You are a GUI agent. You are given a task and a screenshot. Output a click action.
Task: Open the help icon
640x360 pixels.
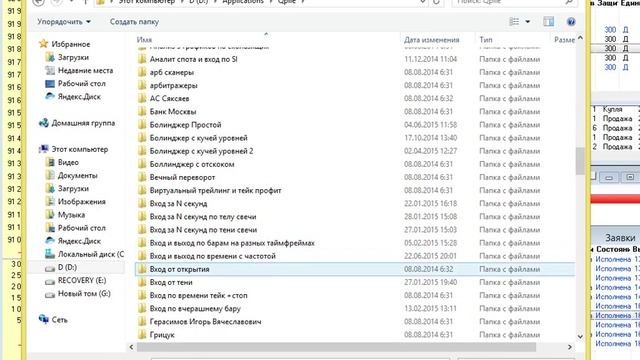[571, 22]
